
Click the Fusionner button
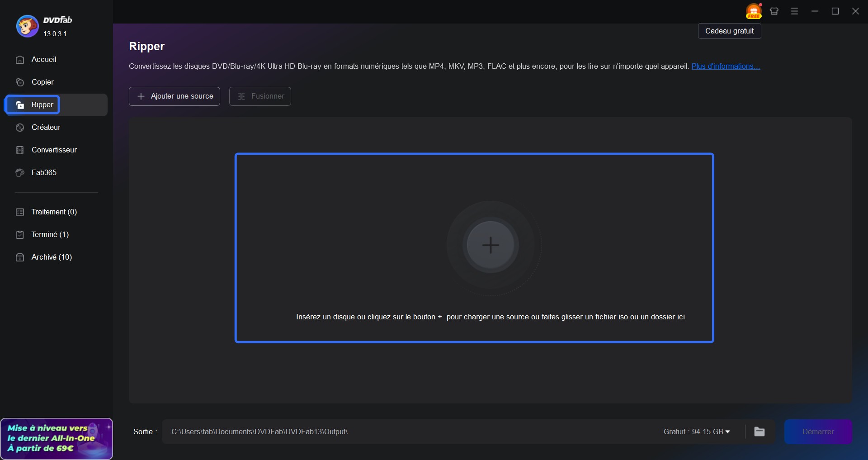point(260,96)
